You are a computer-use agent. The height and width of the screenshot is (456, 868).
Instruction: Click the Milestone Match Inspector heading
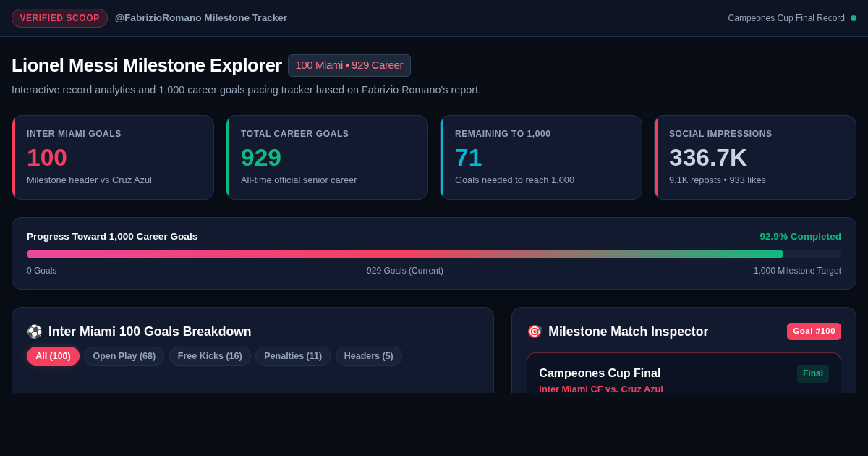pyautogui.click(x=628, y=332)
